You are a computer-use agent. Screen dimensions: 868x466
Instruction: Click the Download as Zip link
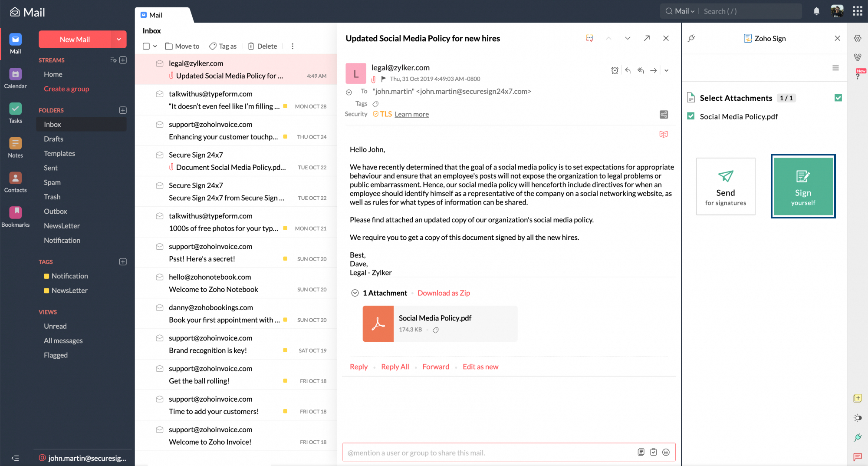click(444, 293)
